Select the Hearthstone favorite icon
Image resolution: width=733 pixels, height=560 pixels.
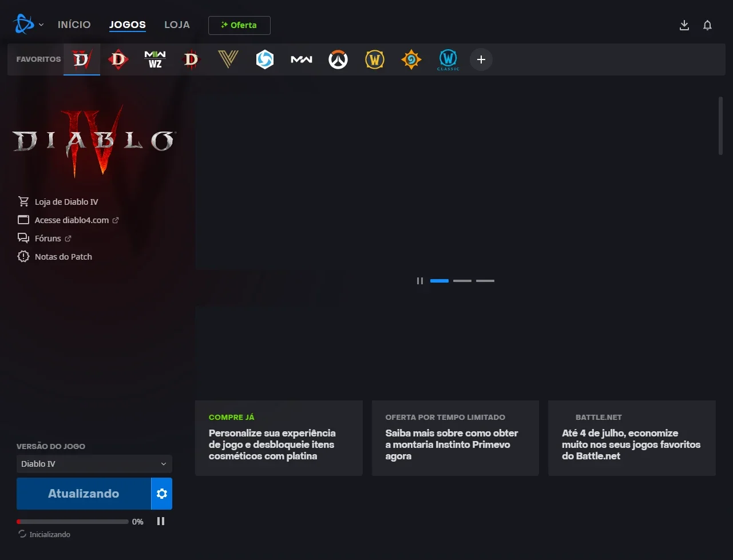(411, 59)
